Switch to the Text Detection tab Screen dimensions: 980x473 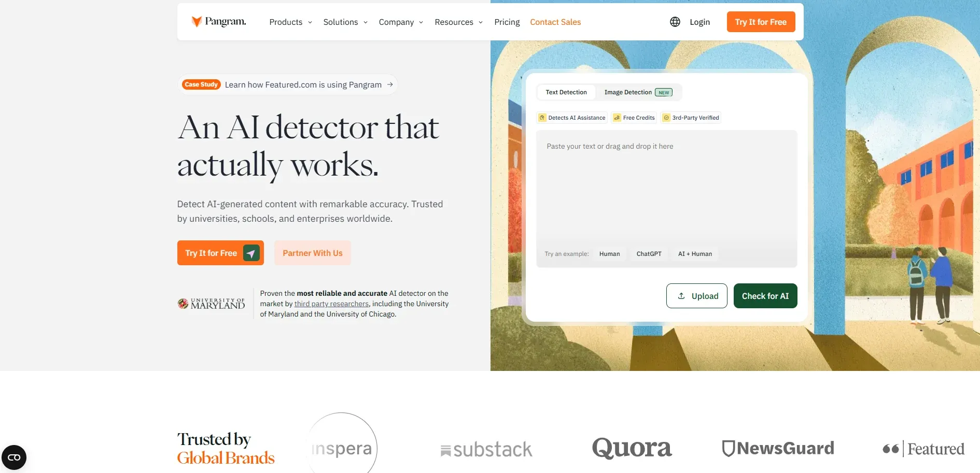point(566,92)
